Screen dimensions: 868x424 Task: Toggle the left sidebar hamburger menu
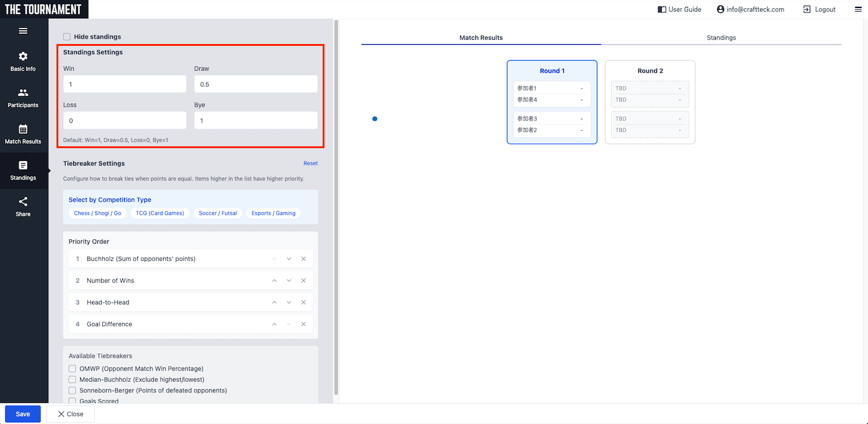[23, 31]
